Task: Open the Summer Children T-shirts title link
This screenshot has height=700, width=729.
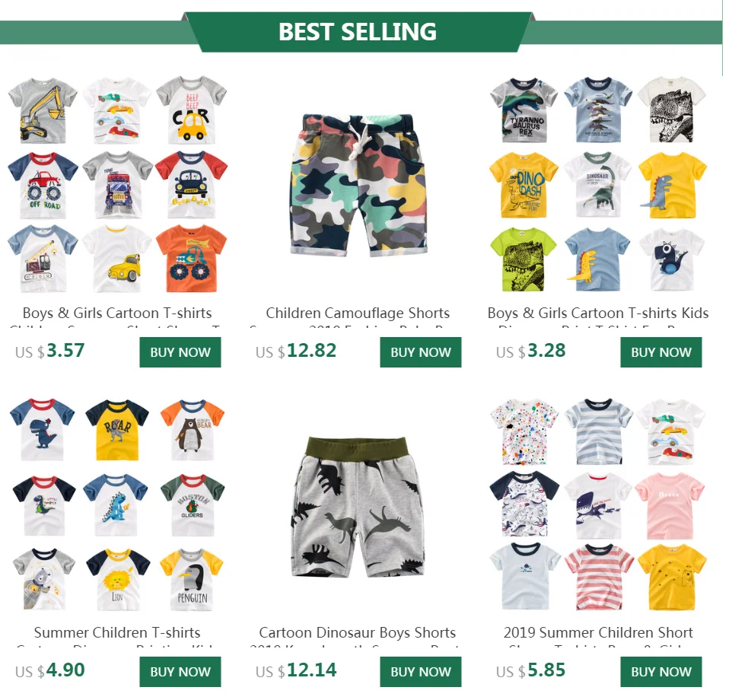Action: pos(117,632)
